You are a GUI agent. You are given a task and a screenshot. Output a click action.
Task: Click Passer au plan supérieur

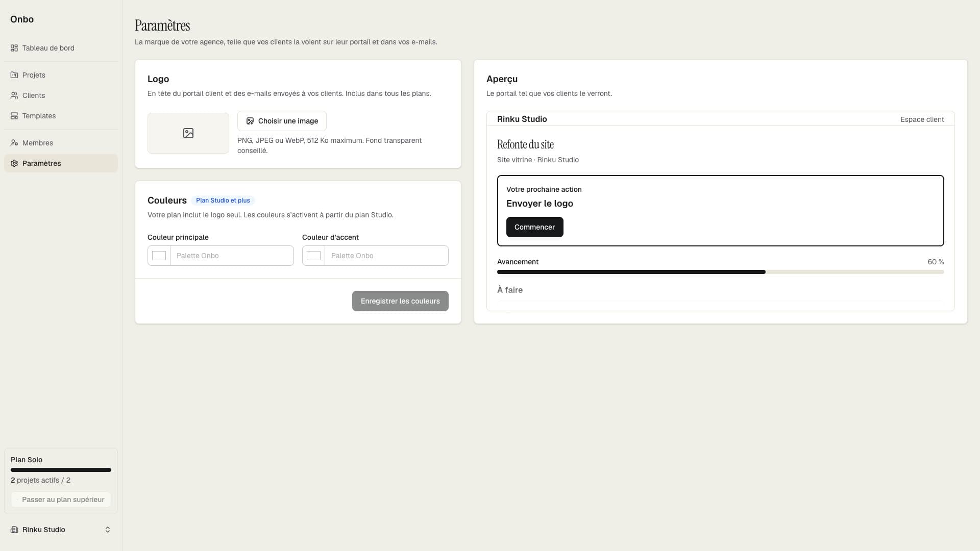pyautogui.click(x=61, y=499)
